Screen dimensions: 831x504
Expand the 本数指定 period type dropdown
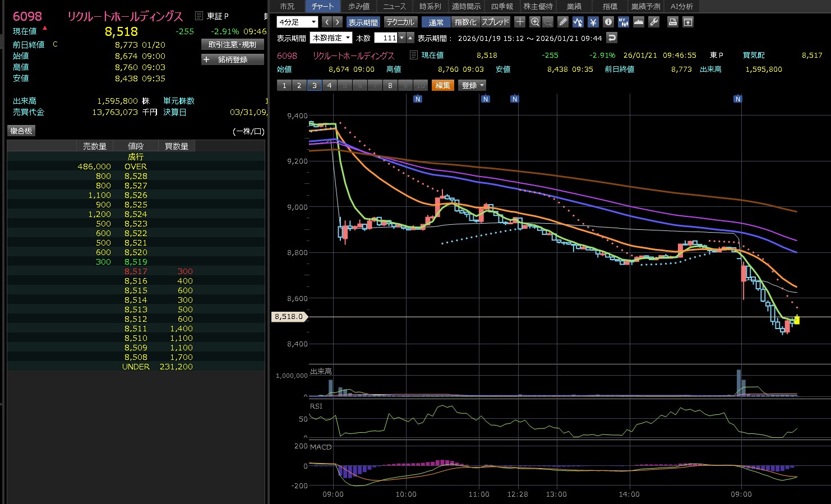[x=331, y=38]
